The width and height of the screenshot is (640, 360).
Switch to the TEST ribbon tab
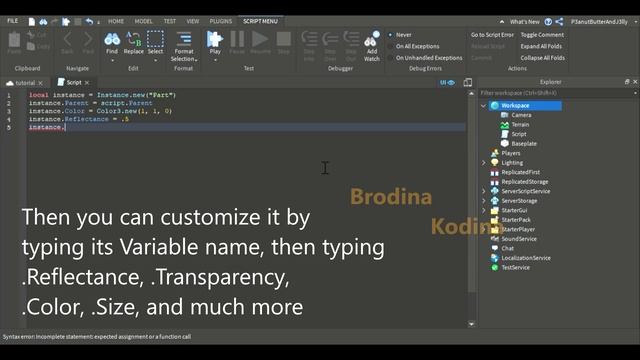click(x=170, y=21)
